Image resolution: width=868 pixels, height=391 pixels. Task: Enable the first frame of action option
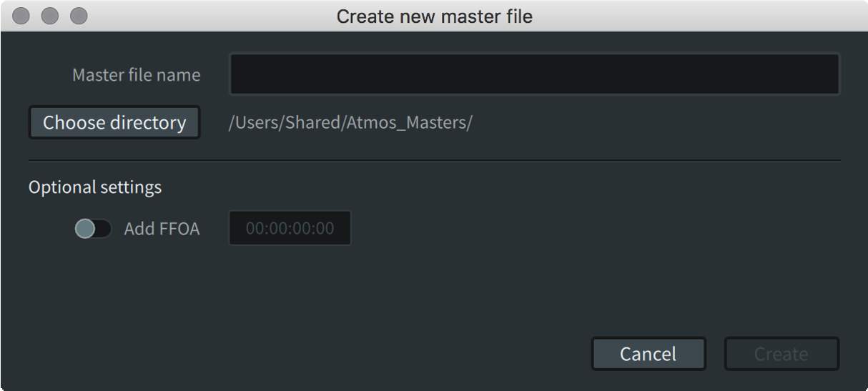93,229
